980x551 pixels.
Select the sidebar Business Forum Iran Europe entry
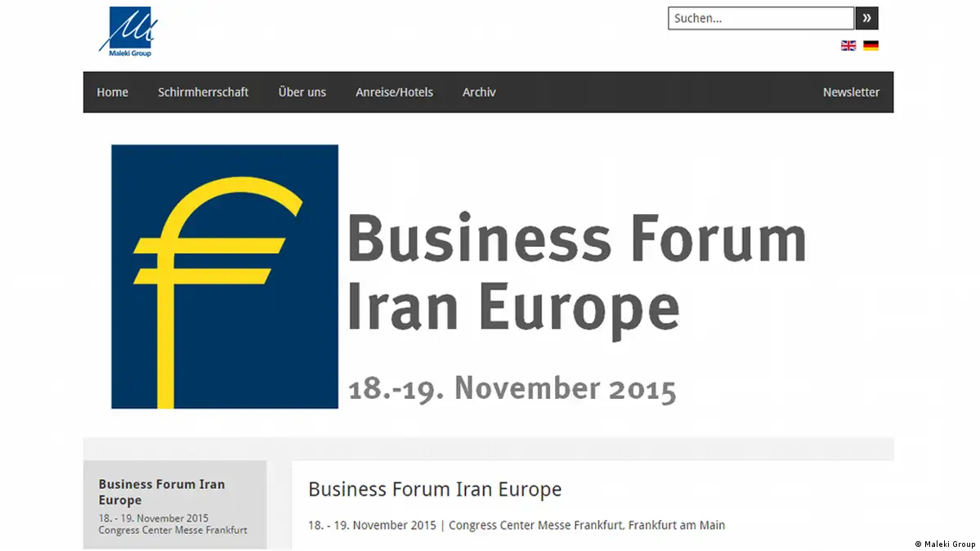[x=161, y=492]
